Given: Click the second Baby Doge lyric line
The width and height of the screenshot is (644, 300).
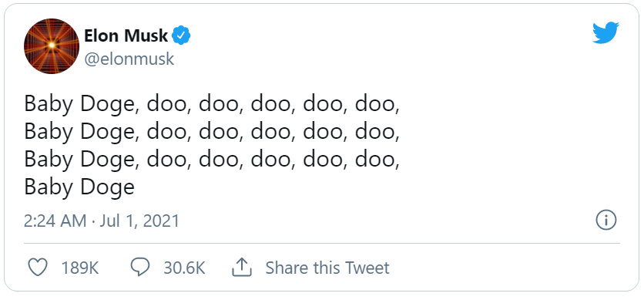Looking at the screenshot, I should coord(212,132).
